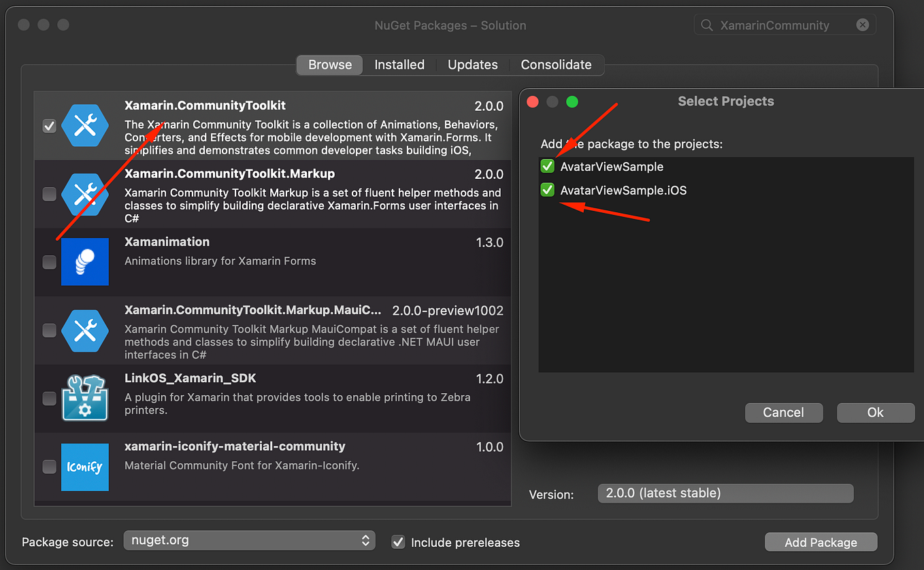Close the Select Projects dialog with the red button
This screenshot has width=924, height=570.
click(x=533, y=101)
